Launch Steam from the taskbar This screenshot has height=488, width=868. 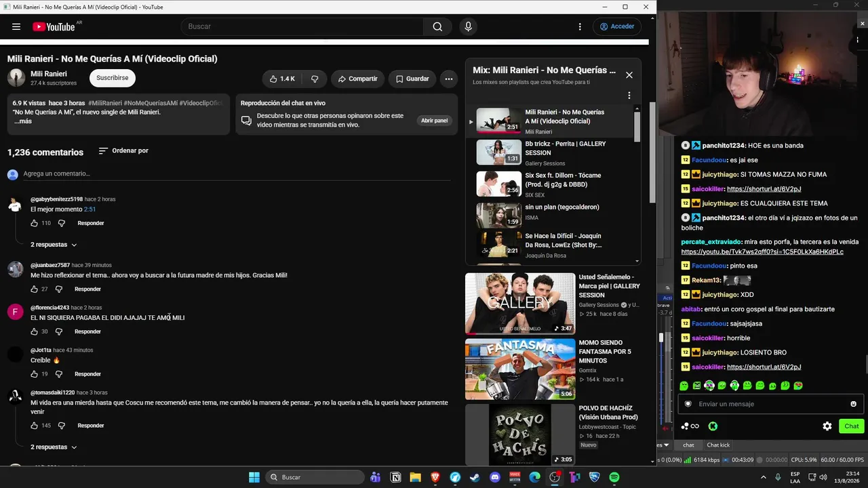[x=475, y=477]
